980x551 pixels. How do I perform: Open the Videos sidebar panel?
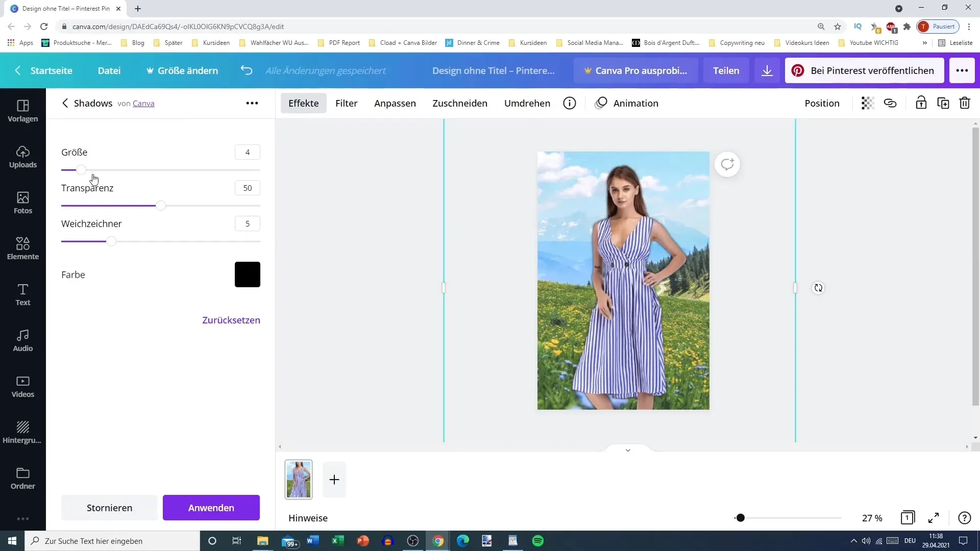pyautogui.click(x=23, y=386)
